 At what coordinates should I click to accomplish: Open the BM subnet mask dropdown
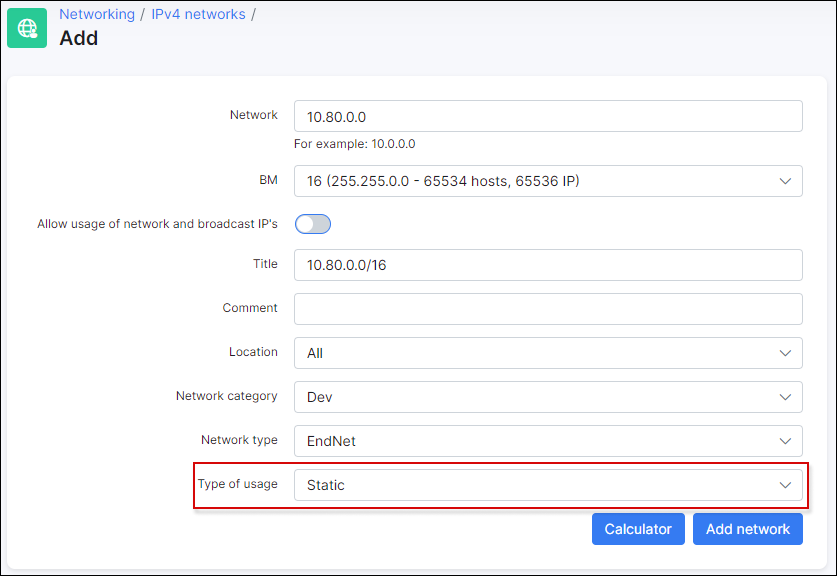547,181
